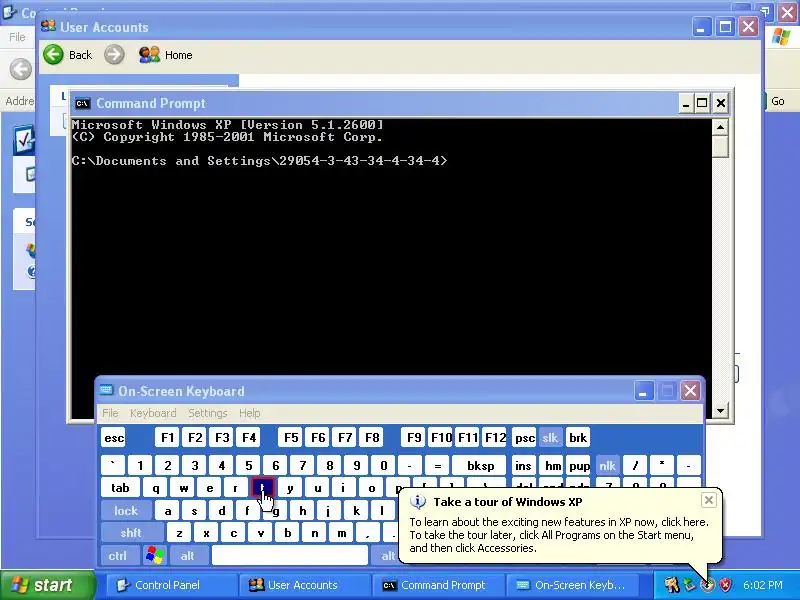This screenshot has width=800, height=600.
Task: Click the brk key on On-Screen Keyboard
Action: [578, 437]
